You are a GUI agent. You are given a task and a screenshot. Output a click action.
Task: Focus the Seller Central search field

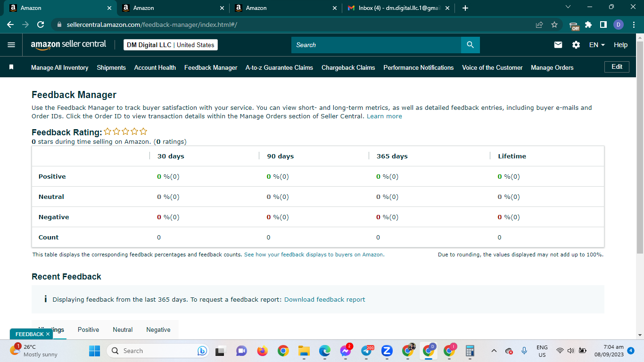(x=376, y=45)
